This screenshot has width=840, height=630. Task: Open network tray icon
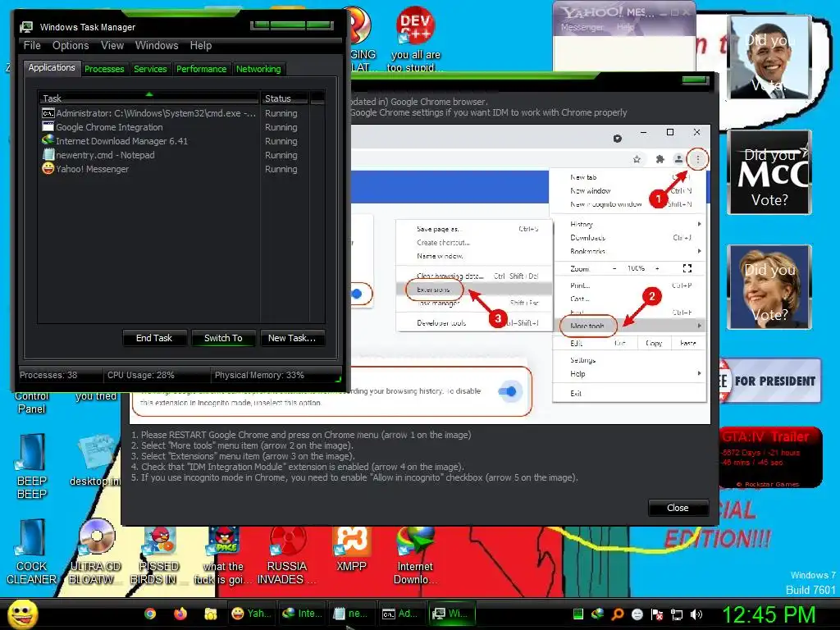pos(677,614)
